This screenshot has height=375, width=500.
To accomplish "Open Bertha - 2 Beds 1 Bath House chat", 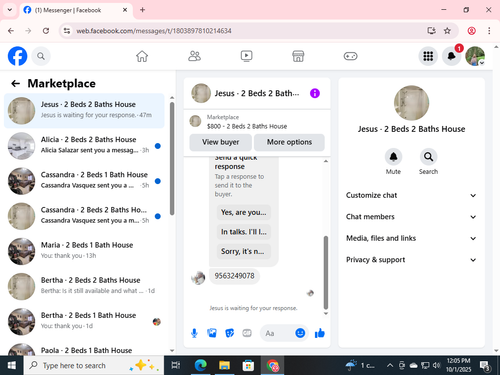I will click(84, 322).
